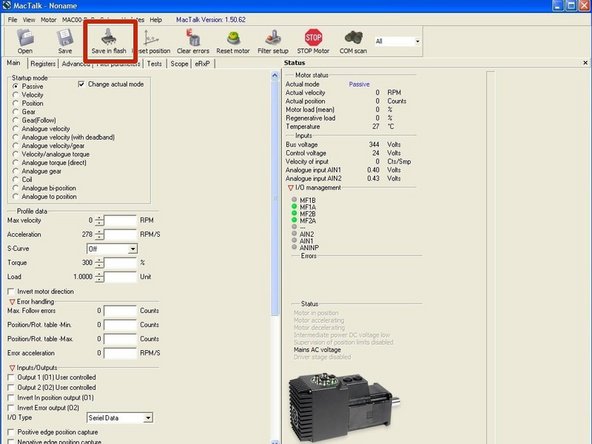592x444 pixels.
Task: Open the Motor menu
Action: coord(48,20)
